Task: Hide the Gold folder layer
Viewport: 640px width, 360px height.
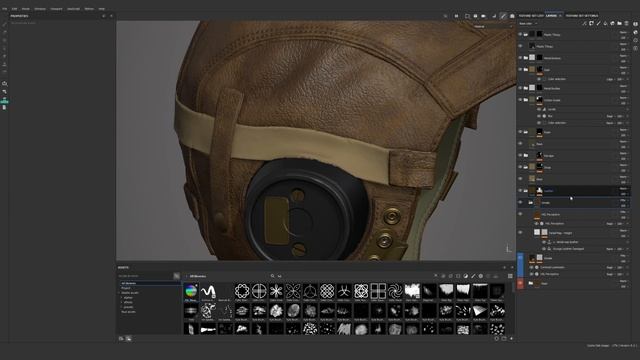Action: (520, 70)
